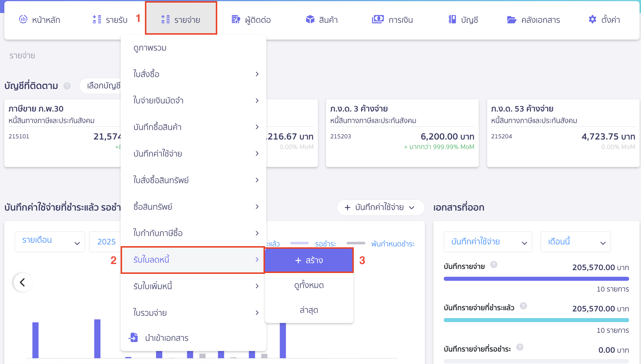Open the ผู้ติดต่อ navigation menu
The height and width of the screenshot is (364, 641).
pos(251,20)
